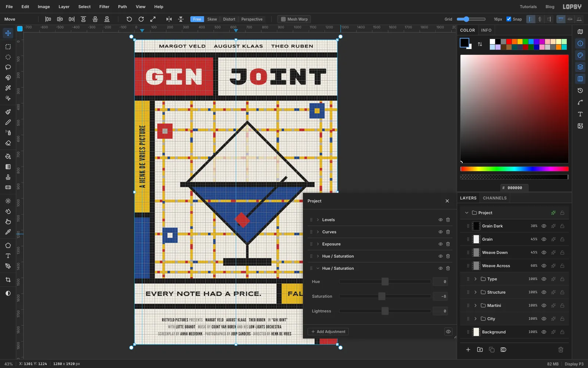The image size is (588, 368).
Task: Click the Add Adjustment button
Action: click(328, 332)
